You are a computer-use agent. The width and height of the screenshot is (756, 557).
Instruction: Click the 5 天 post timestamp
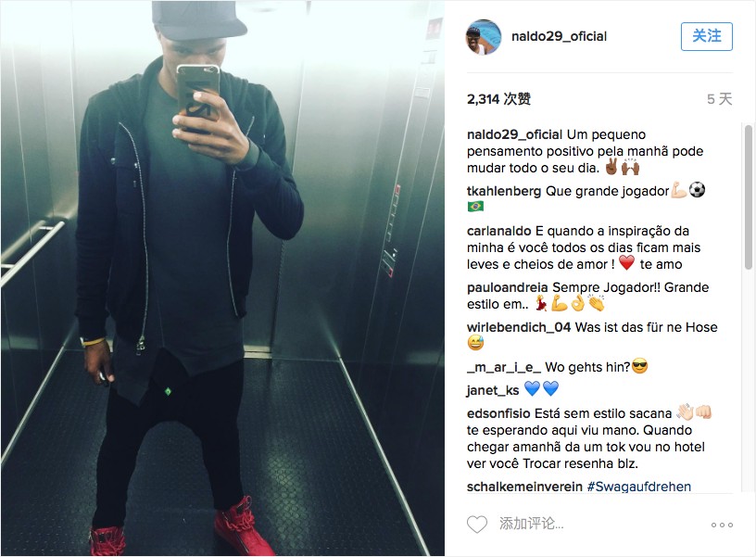click(x=719, y=99)
